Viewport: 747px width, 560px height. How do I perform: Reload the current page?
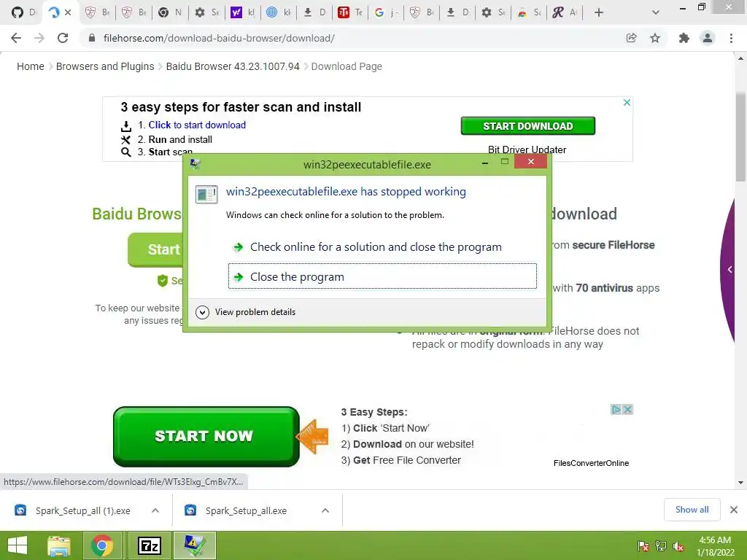(x=63, y=38)
